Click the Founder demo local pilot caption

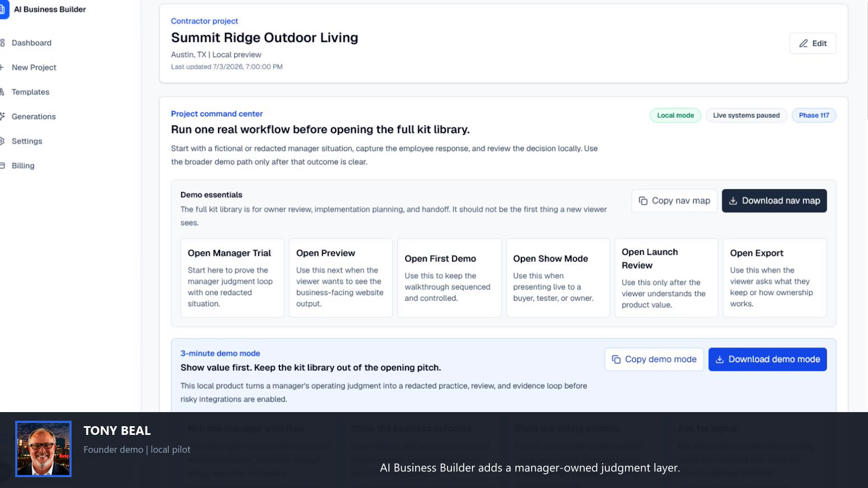pyautogui.click(x=137, y=450)
